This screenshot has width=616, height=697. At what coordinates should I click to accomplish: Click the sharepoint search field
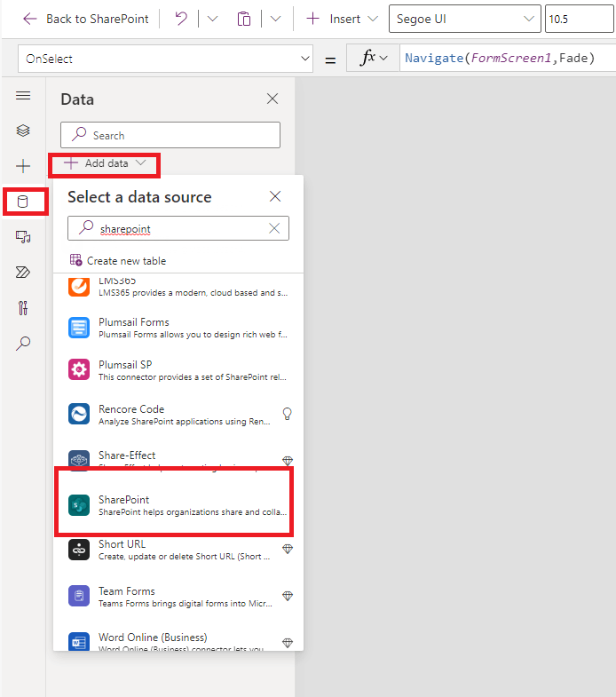[x=178, y=228]
